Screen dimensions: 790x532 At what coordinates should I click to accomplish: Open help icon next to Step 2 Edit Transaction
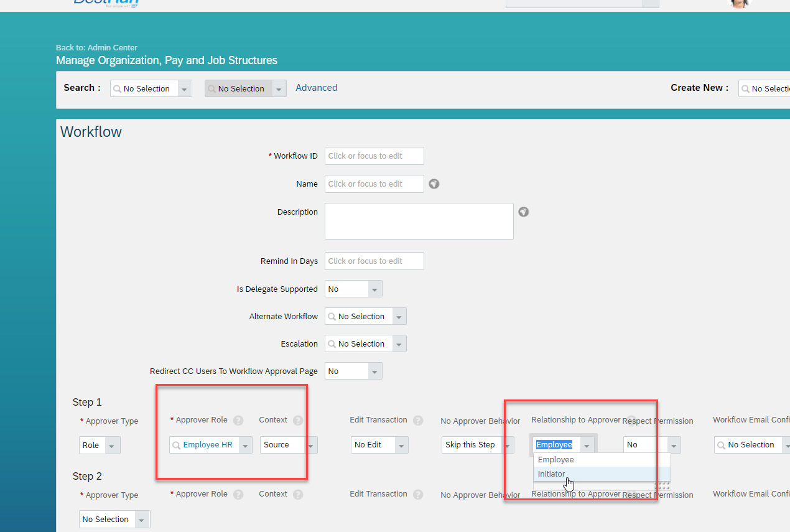pyautogui.click(x=418, y=495)
